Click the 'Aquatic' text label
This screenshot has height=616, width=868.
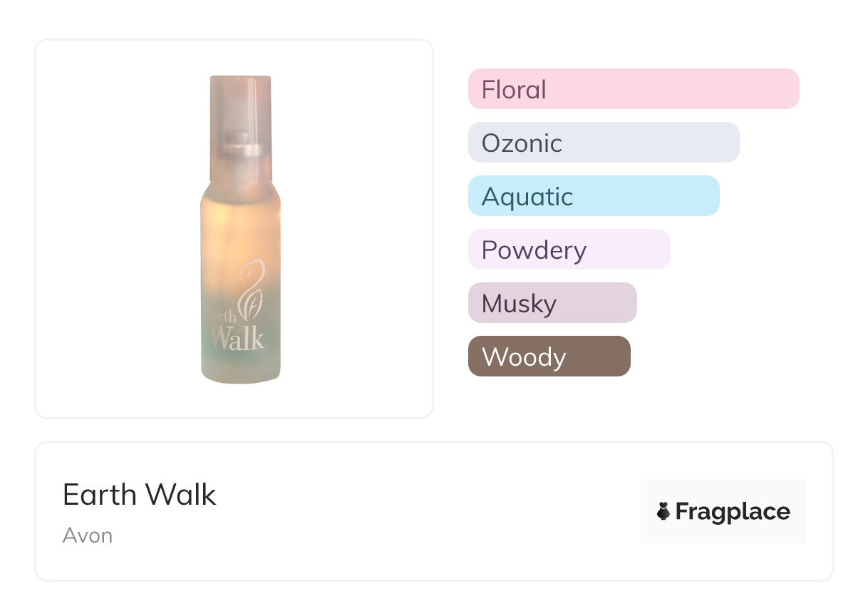click(527, 197)
